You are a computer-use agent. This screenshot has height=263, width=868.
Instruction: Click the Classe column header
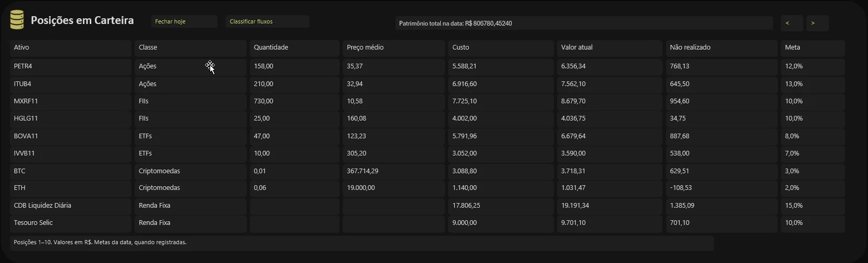190,48
